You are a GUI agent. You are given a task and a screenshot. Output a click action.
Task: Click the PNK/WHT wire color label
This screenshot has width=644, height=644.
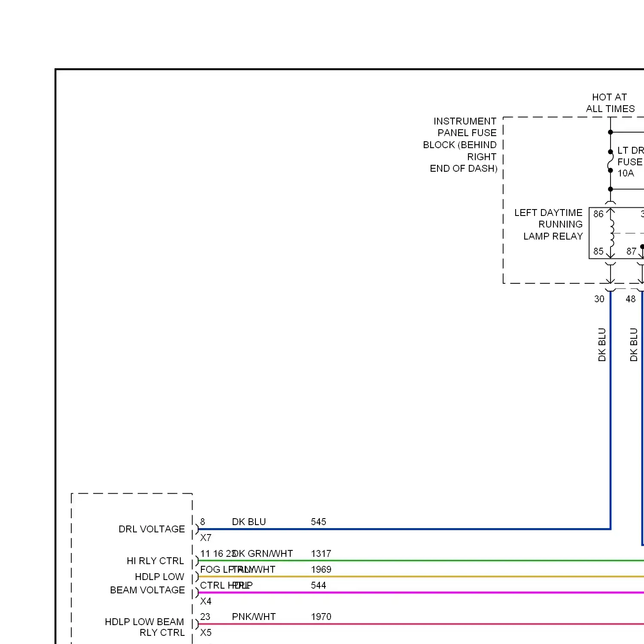pyautogui.click(x=254, y=617)
